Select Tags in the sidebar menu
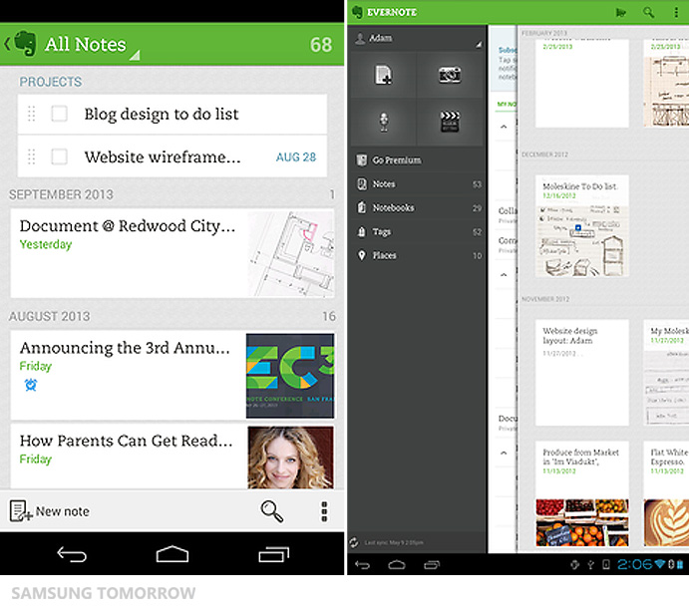This screenshot has width=689, height=616. coord(381,232)
